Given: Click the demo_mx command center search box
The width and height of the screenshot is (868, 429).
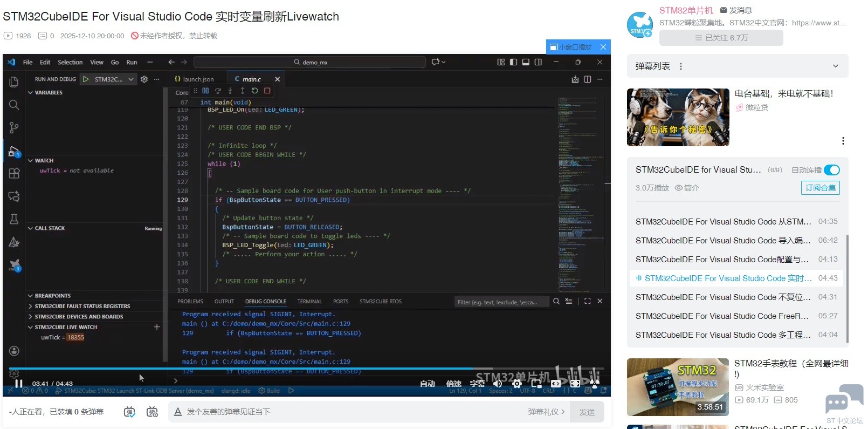Looking at the screenshot, I should point(311,62).
